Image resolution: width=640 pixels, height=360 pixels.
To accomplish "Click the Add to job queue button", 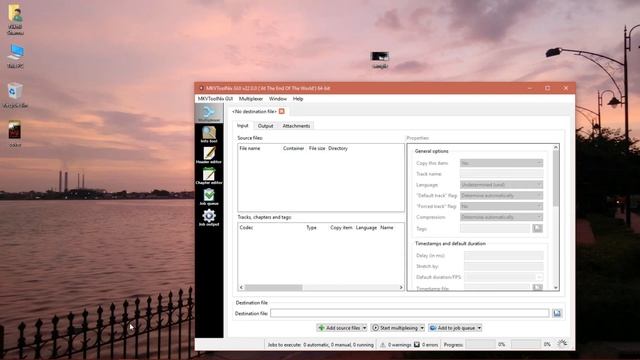I will click(452, 328).
